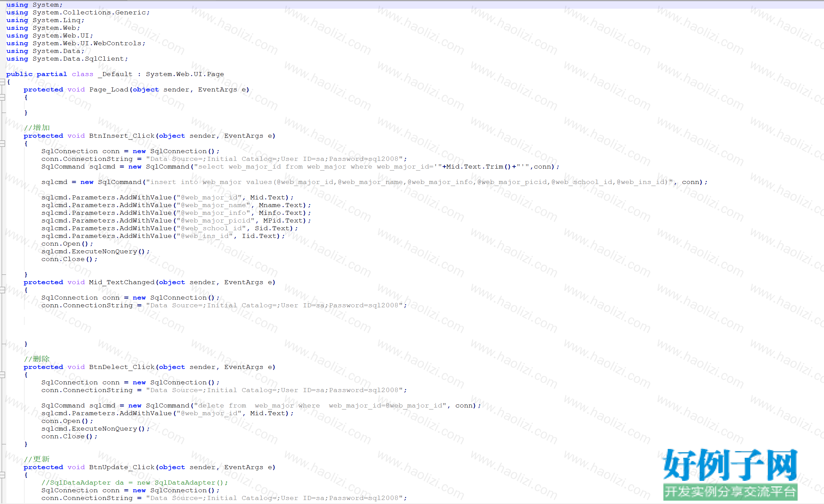Click the BtnDelect_Click method signature
The image size is (824, 504).
coord(150,367)
